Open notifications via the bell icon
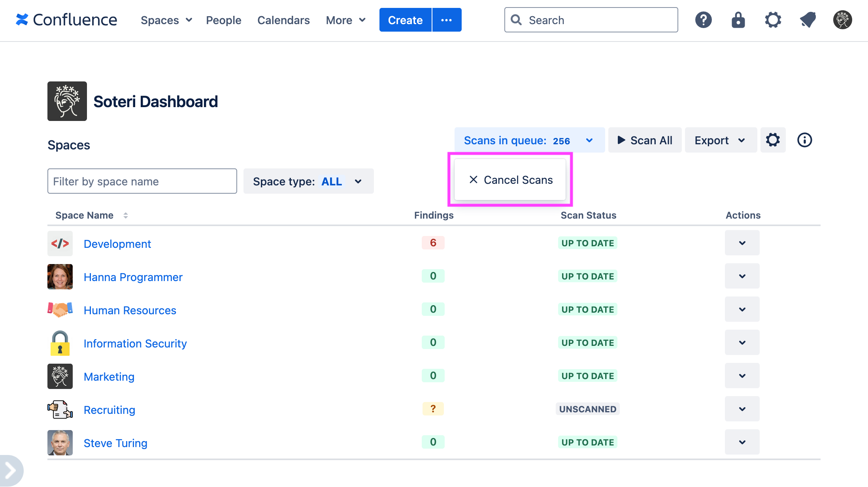Image resolution: width=868 pixels, height=487 pixels. [808, 20]
